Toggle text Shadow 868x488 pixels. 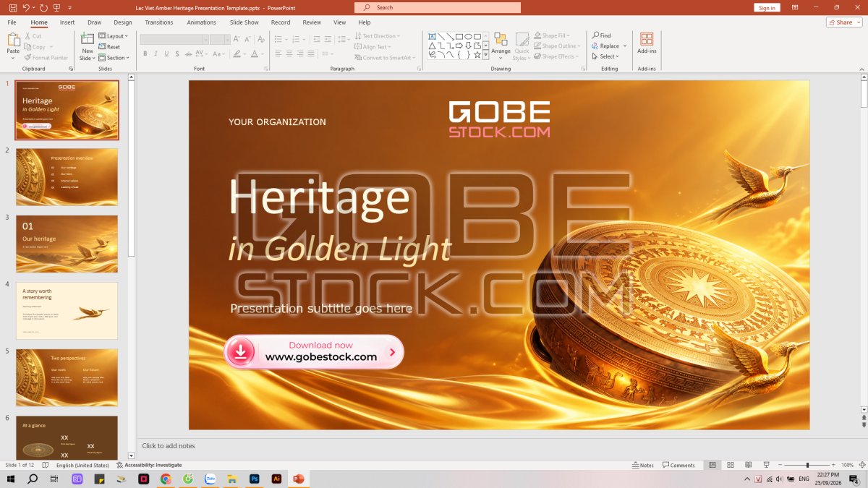(x=177, y=53)
